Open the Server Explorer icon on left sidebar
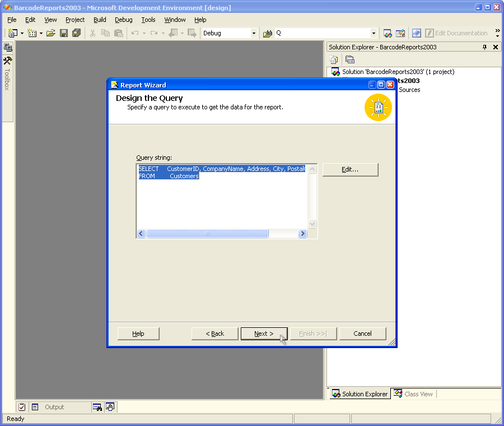 [8, 48]
